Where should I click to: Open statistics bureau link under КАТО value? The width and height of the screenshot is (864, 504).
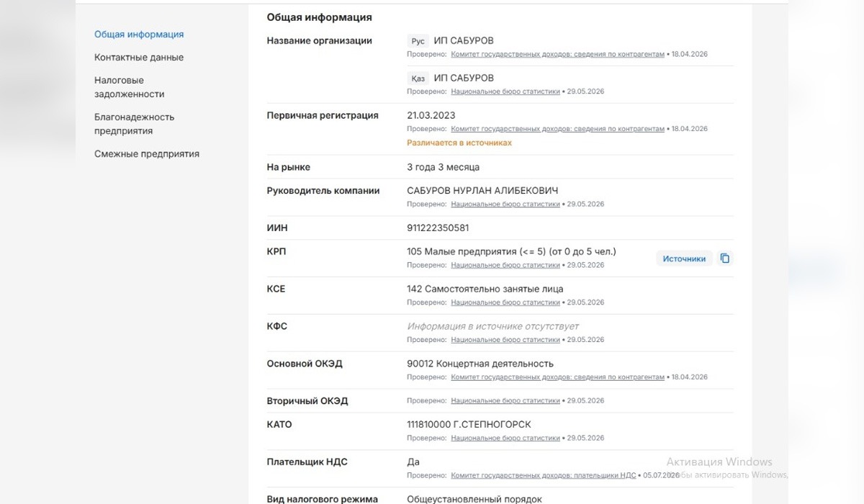coord(505,438)
